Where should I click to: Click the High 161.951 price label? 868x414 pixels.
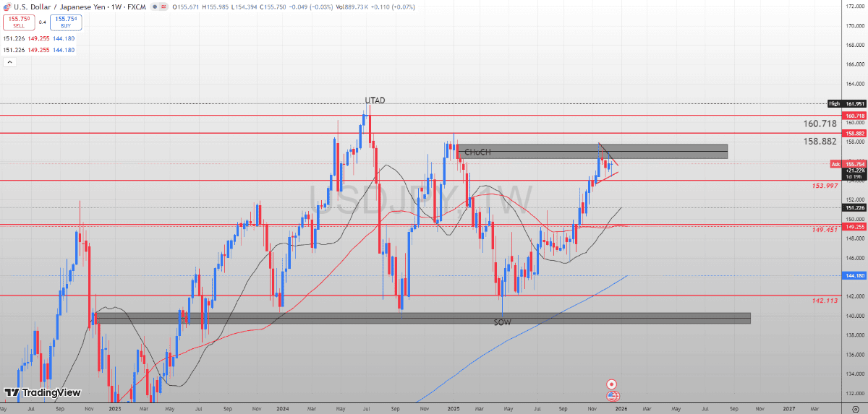click(848, 104)
